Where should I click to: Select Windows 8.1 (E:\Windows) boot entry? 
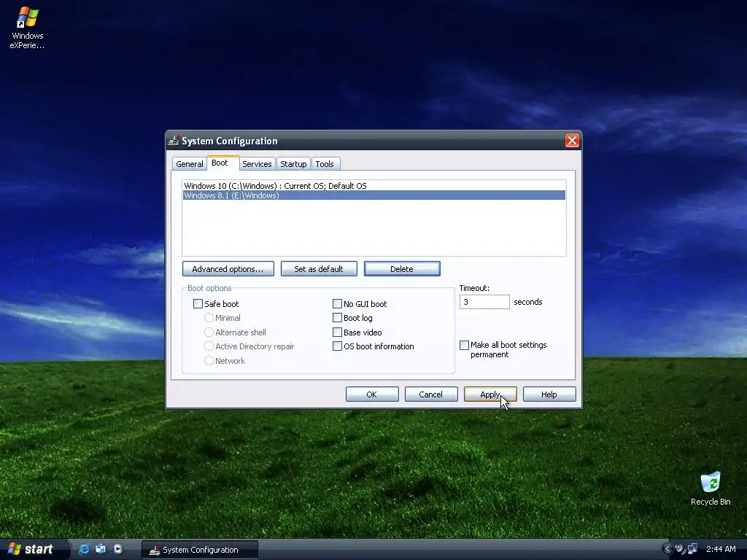(x=374, y=195)
